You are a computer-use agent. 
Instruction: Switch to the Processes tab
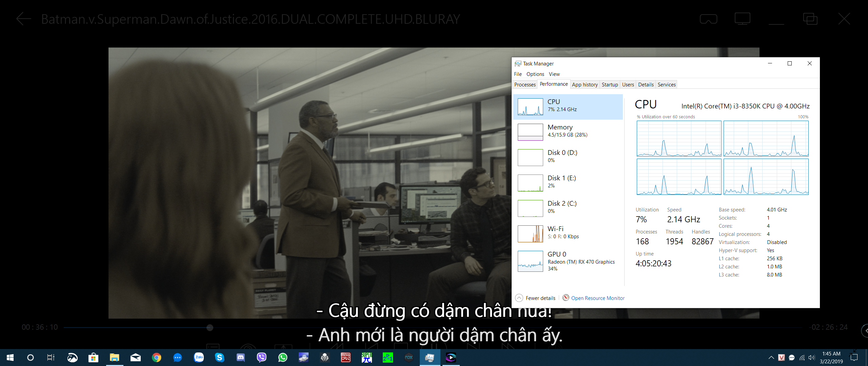pos(525,85)
